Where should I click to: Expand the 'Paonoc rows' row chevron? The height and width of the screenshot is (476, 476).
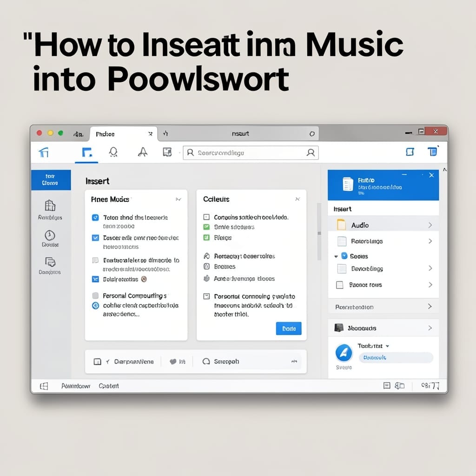tap(430, 284)
